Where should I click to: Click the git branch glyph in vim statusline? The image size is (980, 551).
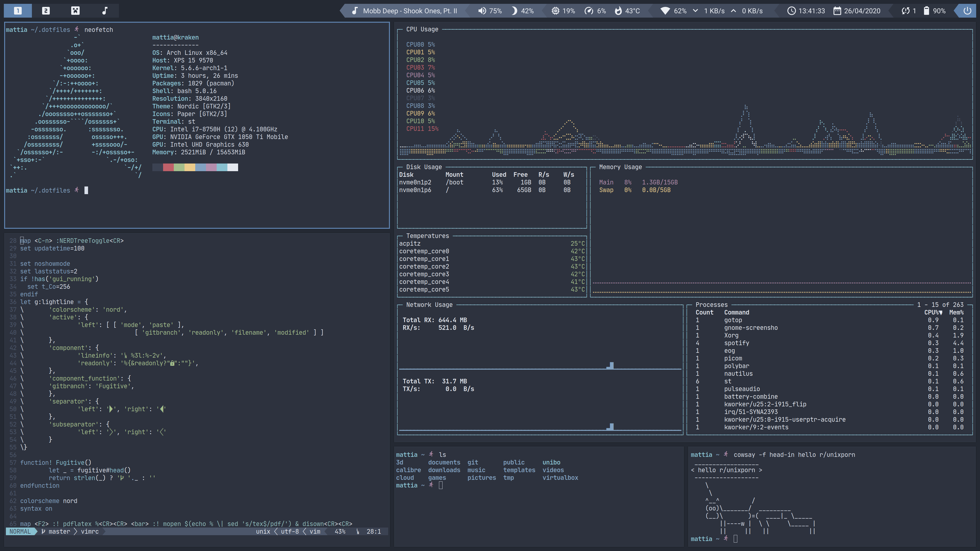tap(43, 532)
